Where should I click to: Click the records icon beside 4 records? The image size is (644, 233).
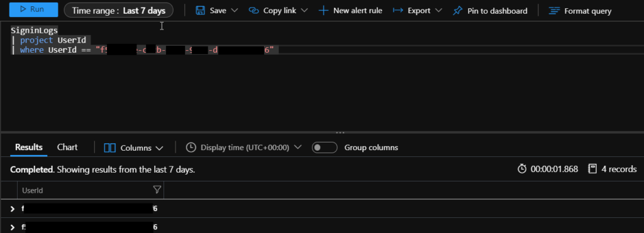pyautogui.click(x=592, y=169)
